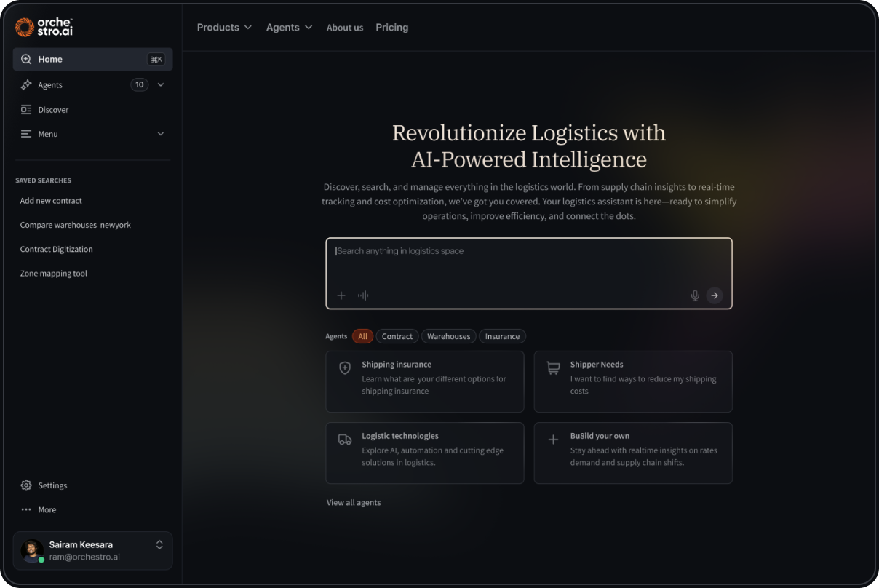The height and width of the screenshot is (588, 879).
Task: Open the About us page
Action: [x=344, y=27]
